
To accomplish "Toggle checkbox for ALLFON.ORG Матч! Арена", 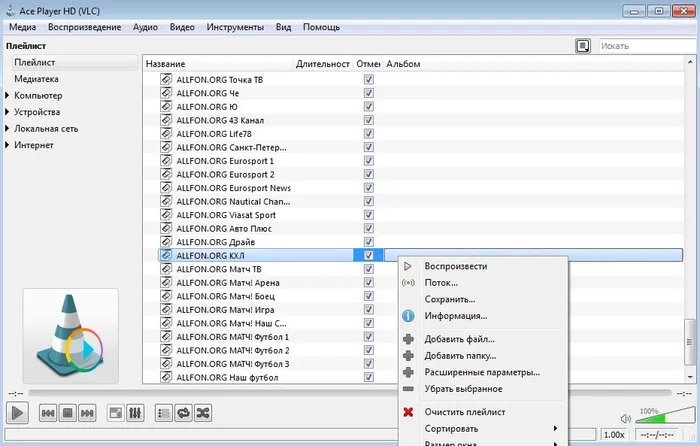I will pyautogui.click(x=368, y=282).
